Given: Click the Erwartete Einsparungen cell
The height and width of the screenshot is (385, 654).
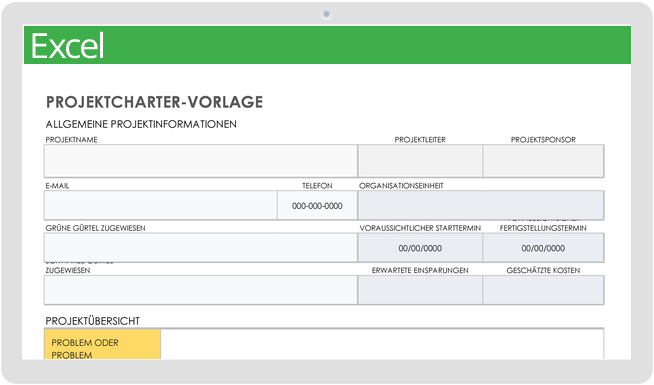Looking at the screenshot, I should pos(420,290).
